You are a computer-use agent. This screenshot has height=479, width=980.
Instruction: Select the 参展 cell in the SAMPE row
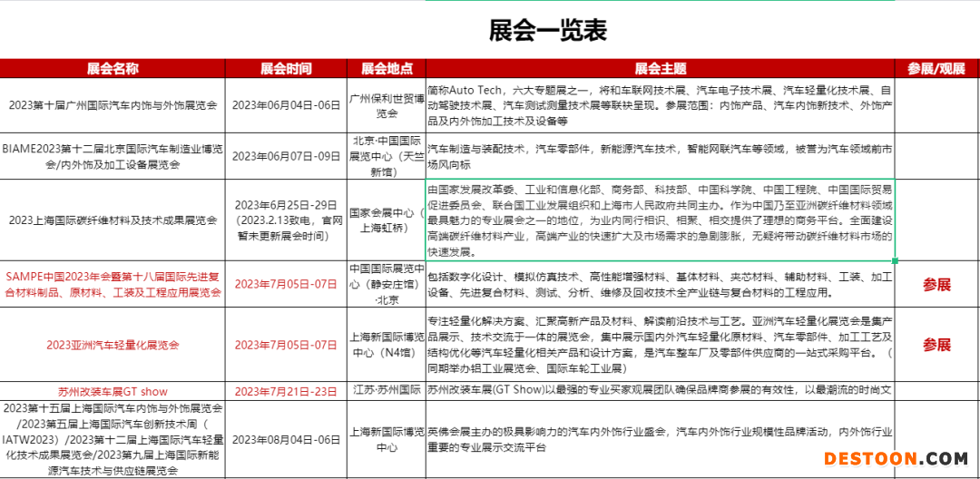tap(936, 284)
